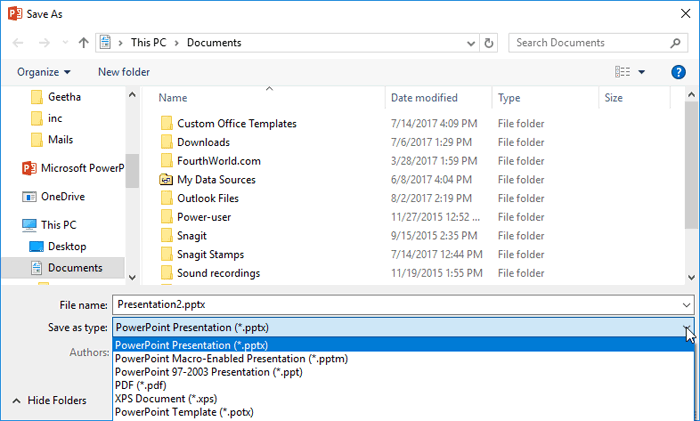Click the My Data Sources folder icon
The image size is (700, 421).
coord(166,180)
